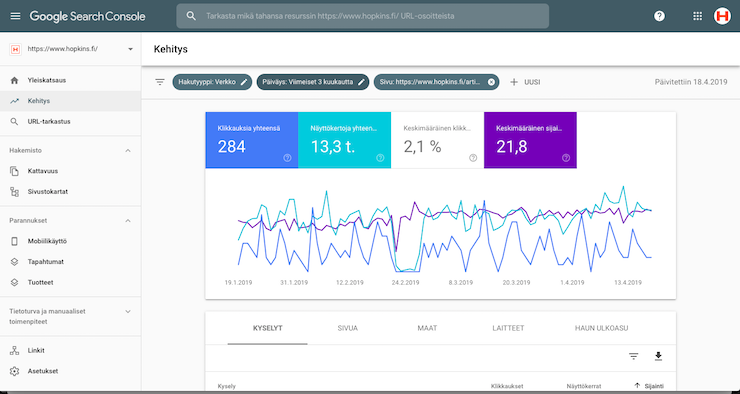Toggle the Näyttökertoja yhteensä metric card
Viewport: 740px width, 394px height.
click(x=345, y=140)
